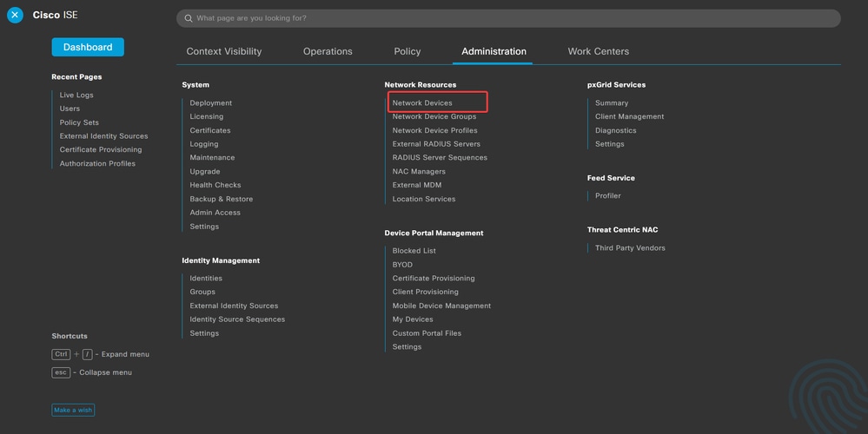868x434 pixels.
Task: Open Certificates under System
Action: coord(209,130)
